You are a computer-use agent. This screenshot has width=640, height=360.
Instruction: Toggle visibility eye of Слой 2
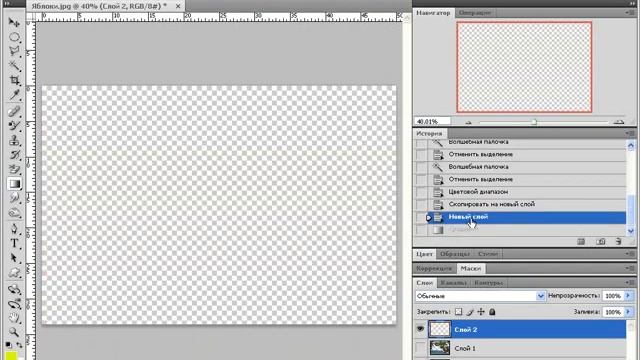point(420,329)
